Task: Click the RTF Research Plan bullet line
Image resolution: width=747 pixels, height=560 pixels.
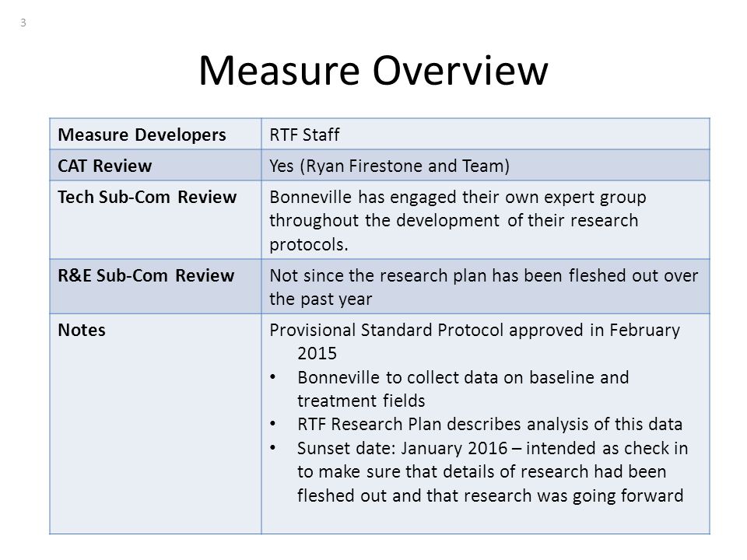Action: point(489,425)
